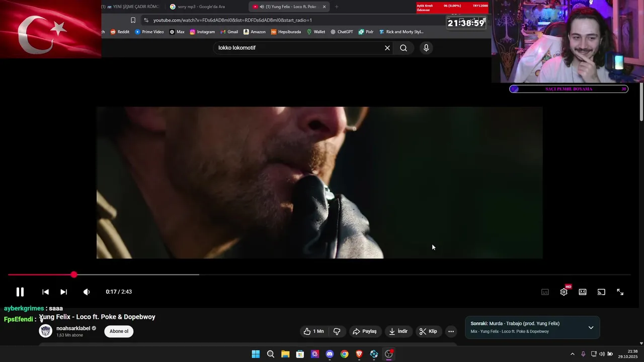Screen dimensions: 644x362
Task: Cast the video to a device
Action: point(601,292)
